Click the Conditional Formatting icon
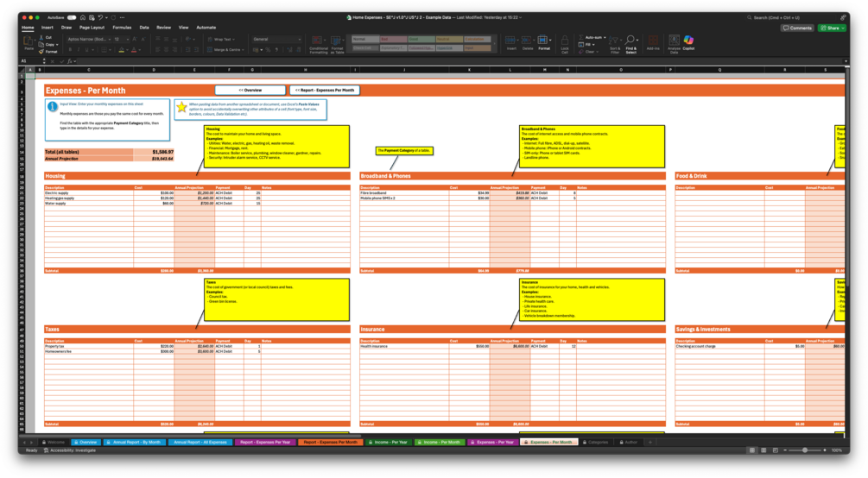This screenshot has height=478, width=868. point(317,41)
